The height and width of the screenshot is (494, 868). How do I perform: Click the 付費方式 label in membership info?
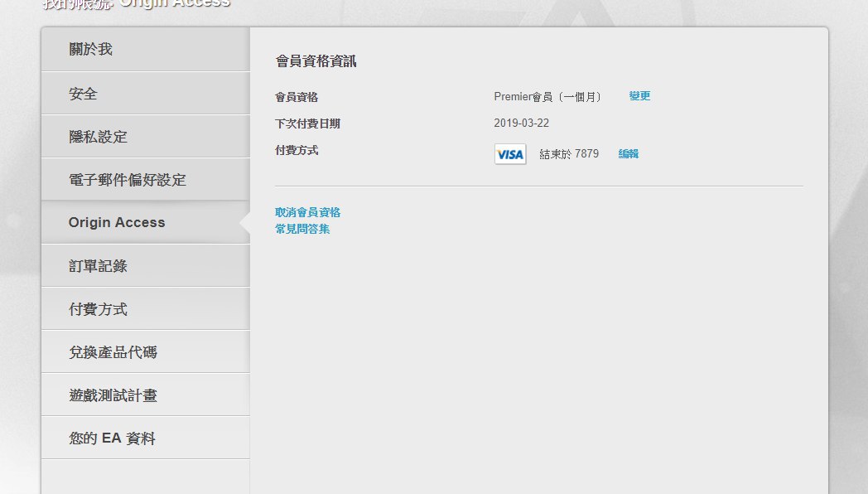297,150
